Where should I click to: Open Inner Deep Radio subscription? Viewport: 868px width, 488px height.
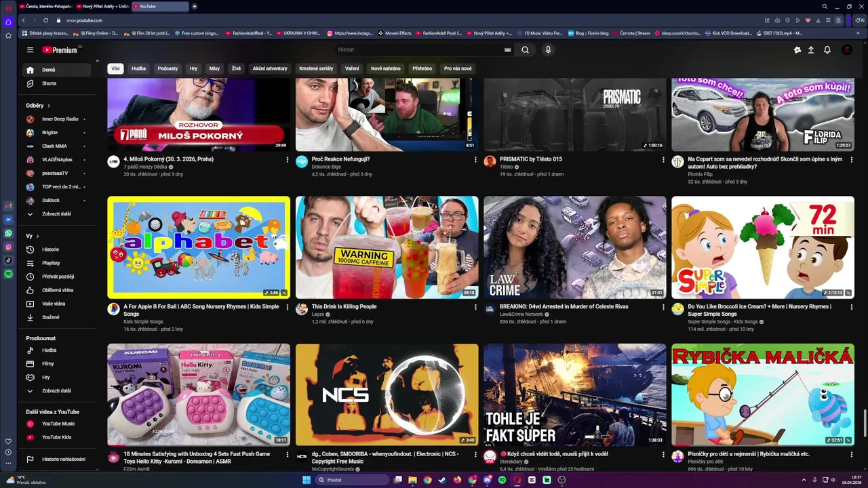pos(57,119)
